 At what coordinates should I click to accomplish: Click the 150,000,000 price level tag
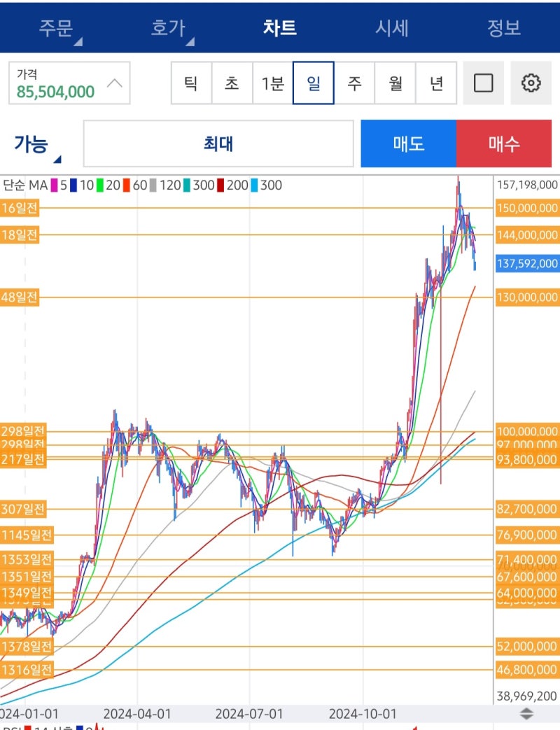[x=527, y=208]
